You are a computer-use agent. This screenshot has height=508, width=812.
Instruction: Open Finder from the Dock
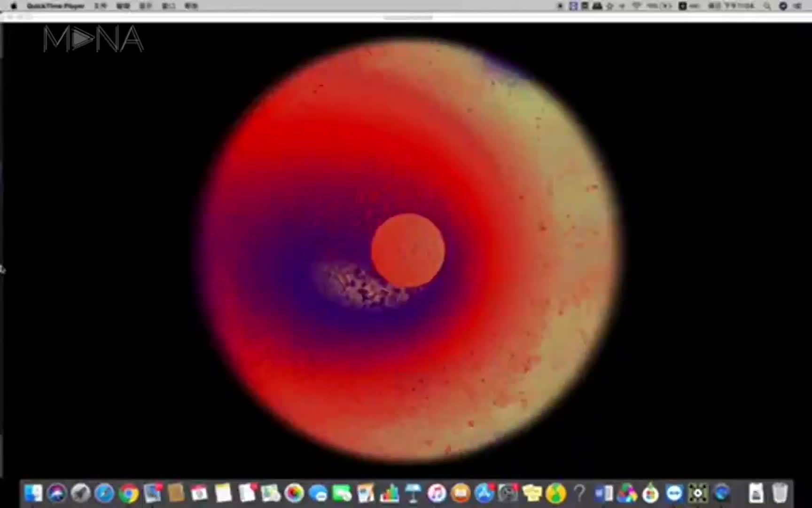click(x=33, y=493)
